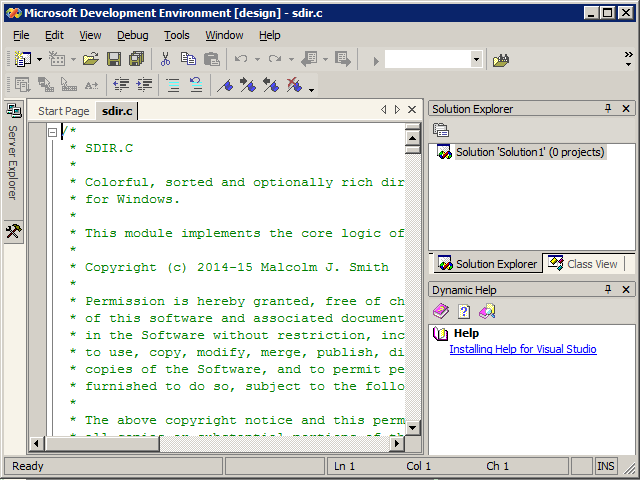Viewport: 640px width, 480px height.
Task: Click the Solution Explorer Properties icon
Action: (441, 130)
